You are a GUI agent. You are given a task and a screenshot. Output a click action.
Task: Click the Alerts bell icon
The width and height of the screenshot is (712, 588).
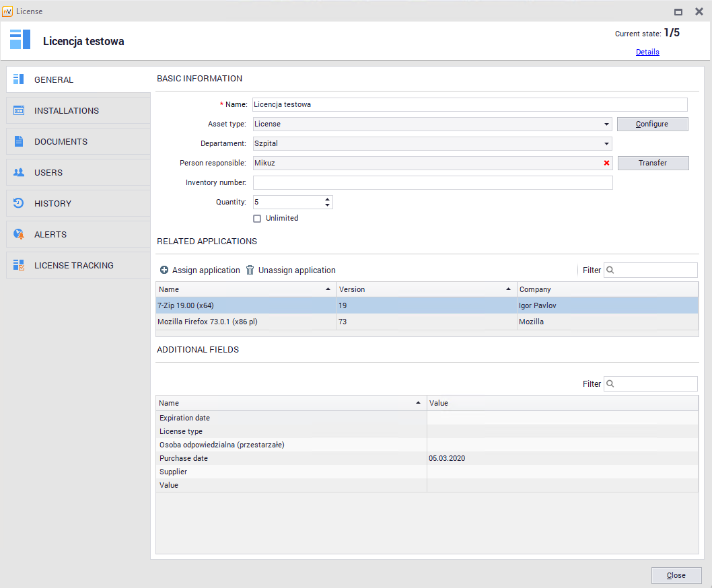(19, 234)
